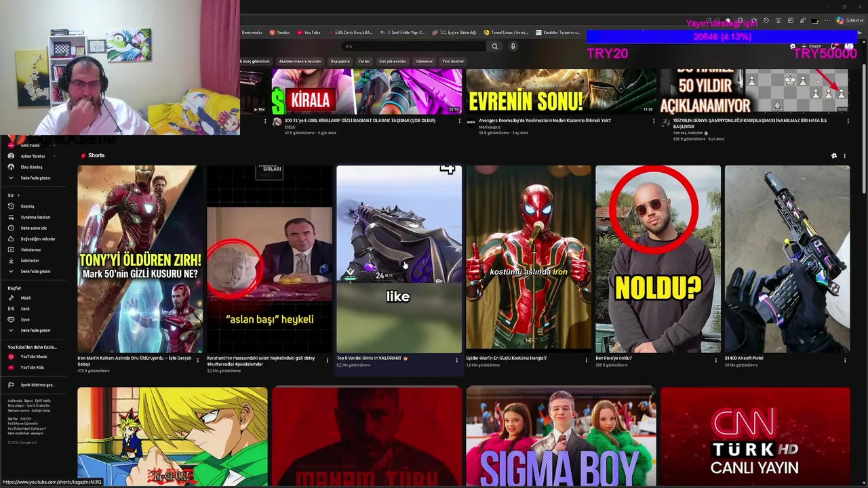Play NOLDU? Ben Fero short

(x=658, y=259)
